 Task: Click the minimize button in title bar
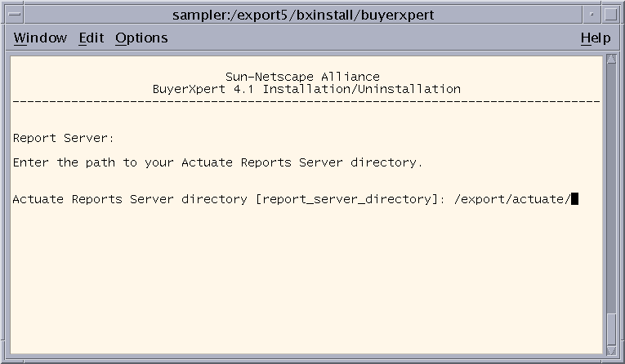pyautogui.click(x=592, y=15)
